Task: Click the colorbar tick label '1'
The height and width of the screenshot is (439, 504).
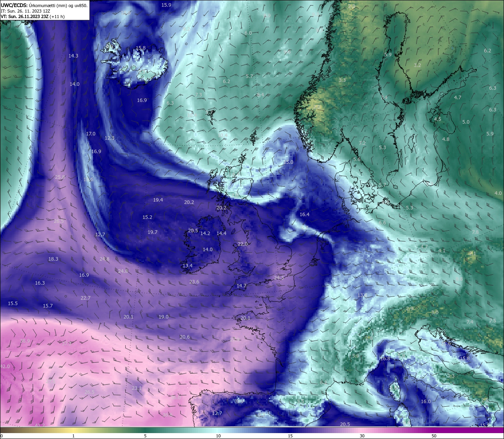Action: coord(74,436)
